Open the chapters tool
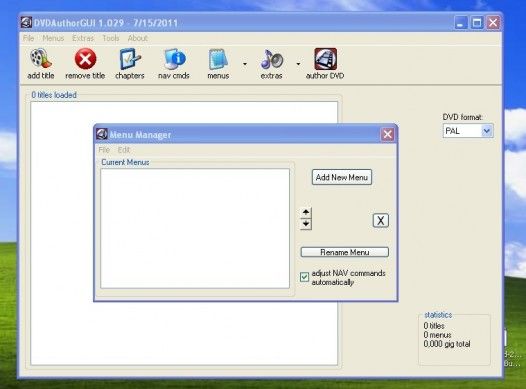This screenshot has height=389, width=526. (x=129, y=64)
